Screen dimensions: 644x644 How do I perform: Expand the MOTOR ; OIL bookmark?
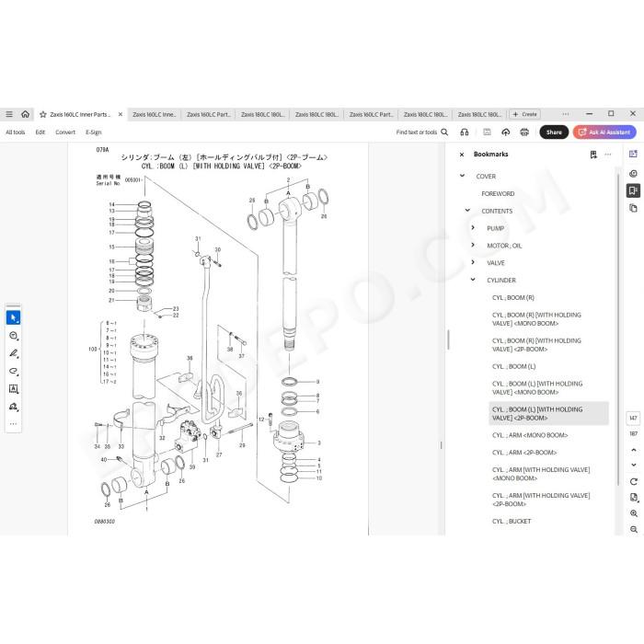pos(473,245)
